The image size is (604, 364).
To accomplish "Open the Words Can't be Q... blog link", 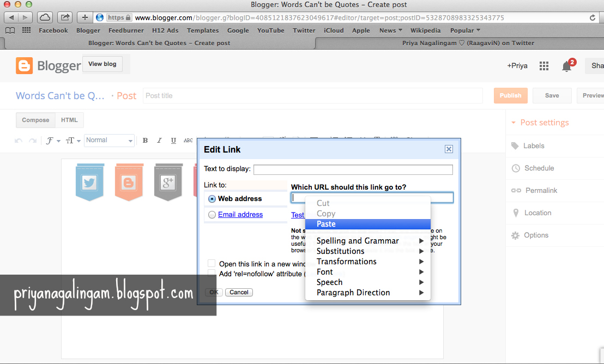I will tap(60, 95).
